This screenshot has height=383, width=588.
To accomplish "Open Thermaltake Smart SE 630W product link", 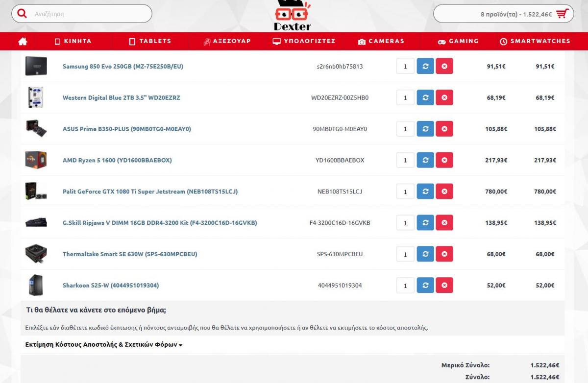I will [x=130, y=254].
